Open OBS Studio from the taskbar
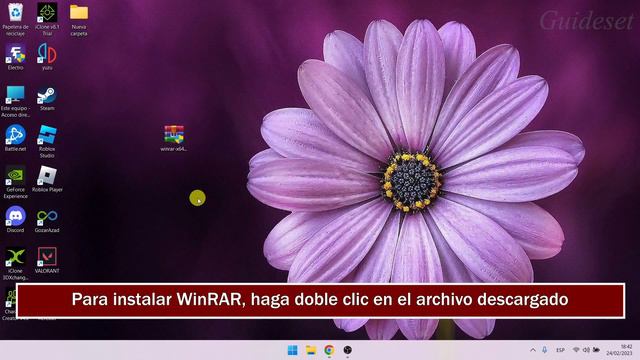The width and height of the screenshot is (640, 360). 347,350
